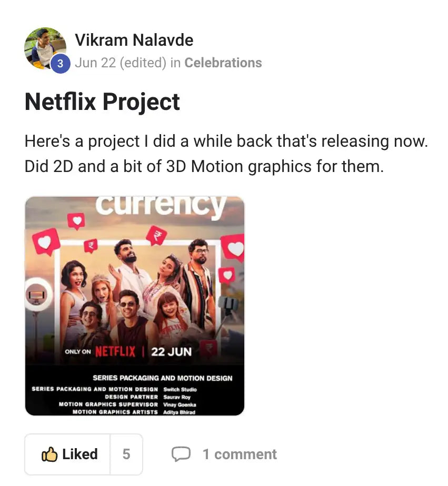
Task: Click the thumbs-up Liked icon
Action: 49,454
